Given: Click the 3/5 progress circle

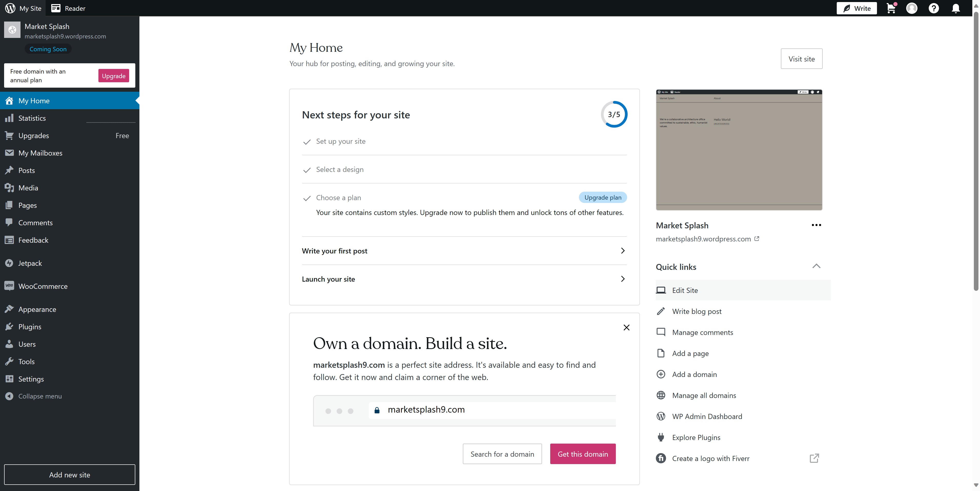Looking at the screenshot, I should pyautogui.click(x=614, y=115).
